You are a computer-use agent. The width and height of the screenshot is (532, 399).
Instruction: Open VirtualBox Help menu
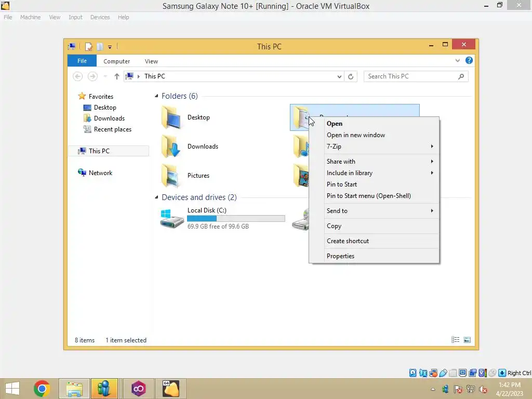click(x=124, y=17)
